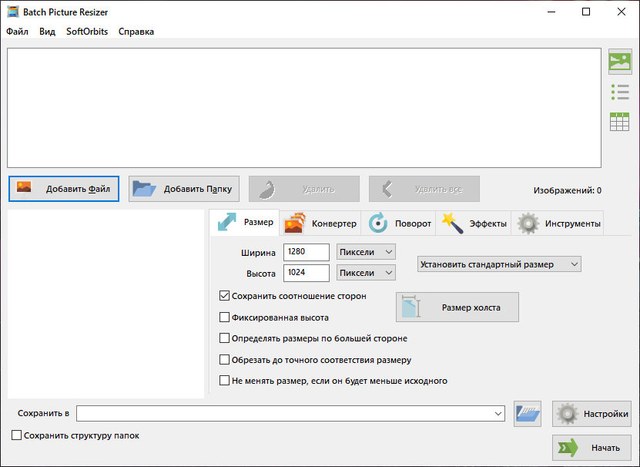The width and height of the screenshot is (640, 467).
Task: Expand Установить стандартный размер dropdown
Action: click(498, 264)
